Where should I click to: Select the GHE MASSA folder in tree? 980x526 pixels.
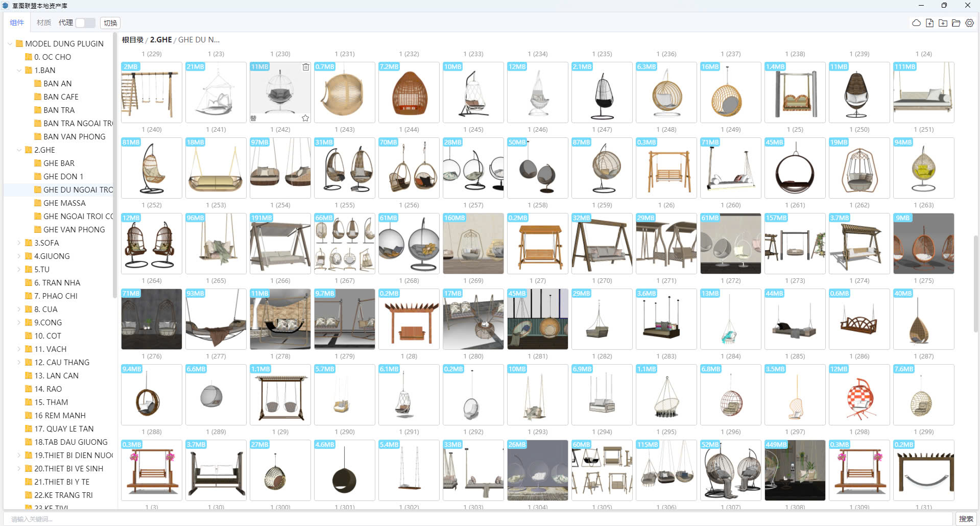[64, 203]
